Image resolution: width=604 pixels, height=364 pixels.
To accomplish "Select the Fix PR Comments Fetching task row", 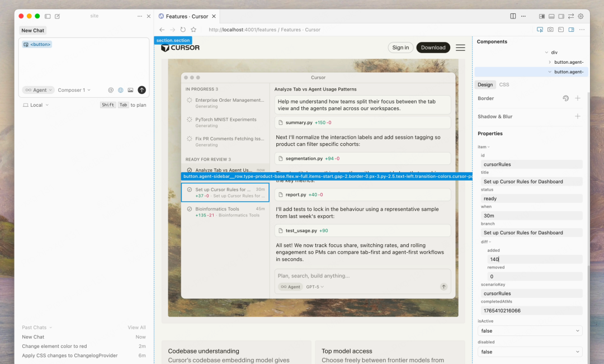I will tap(225, 141).
